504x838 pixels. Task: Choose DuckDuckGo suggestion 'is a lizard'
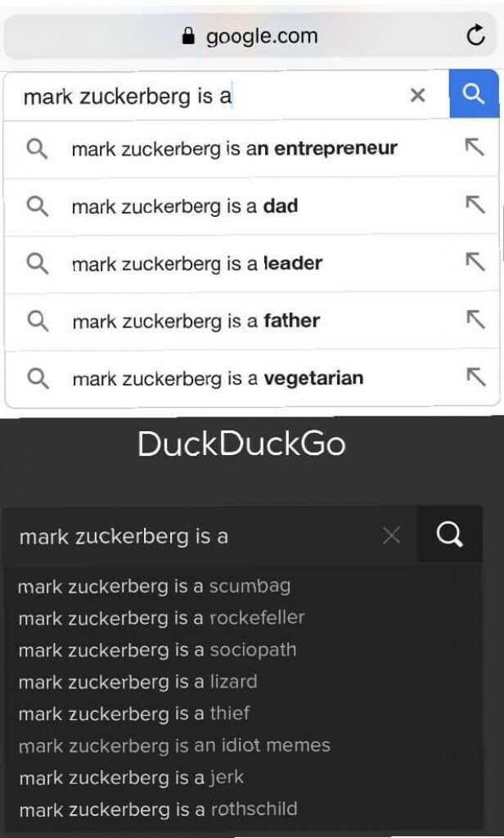(137, 682)
